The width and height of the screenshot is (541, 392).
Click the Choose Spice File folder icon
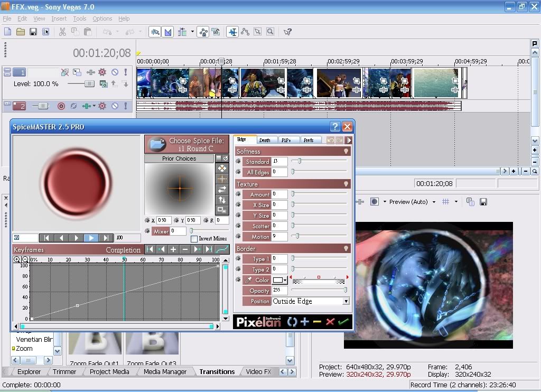pyautogui.click(x=157, y=144)
